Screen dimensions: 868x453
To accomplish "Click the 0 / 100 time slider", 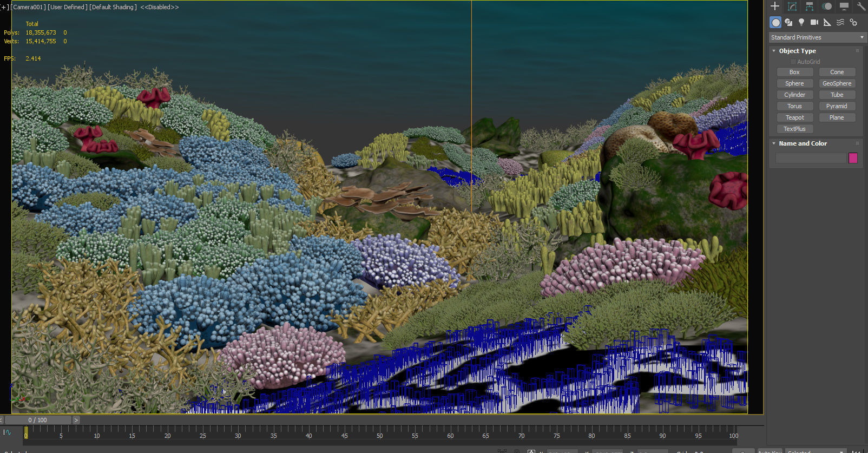I will click(38, 420).
